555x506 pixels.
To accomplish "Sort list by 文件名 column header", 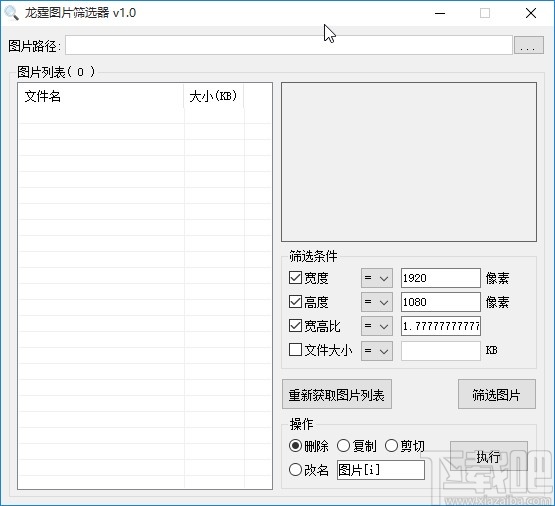I will [101, 96].
